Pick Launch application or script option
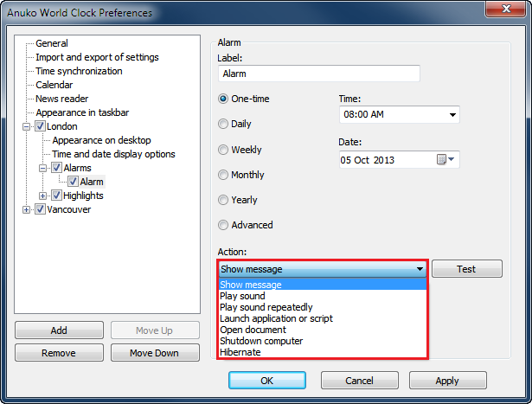This screenshot has width=532, height=404. 276,318
